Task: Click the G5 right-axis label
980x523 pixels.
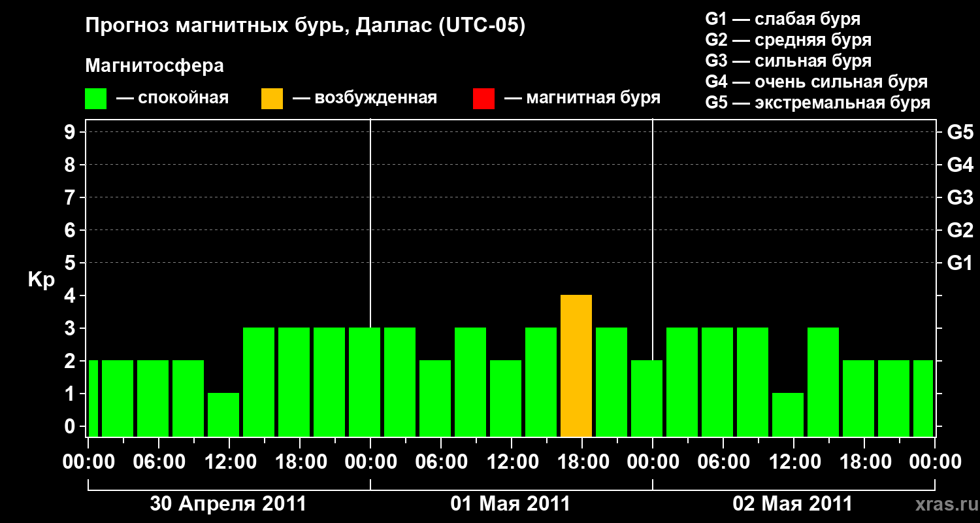Action: 960,133
